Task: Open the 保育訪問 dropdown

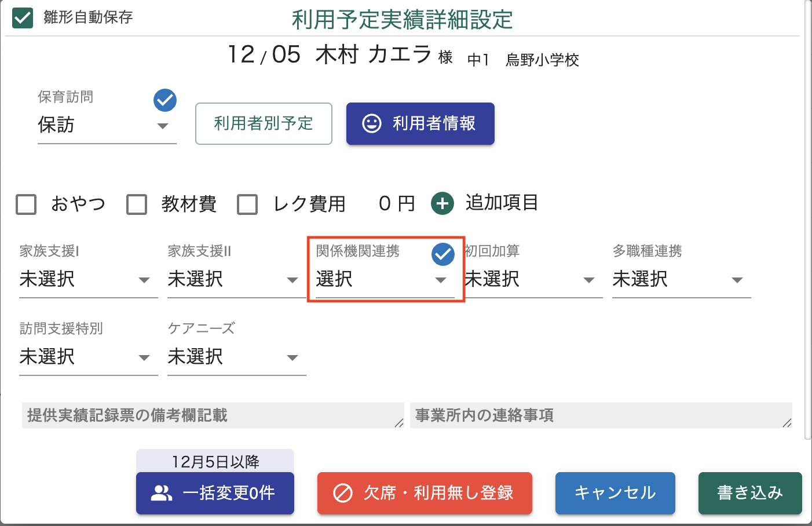Action: click(107, 126)
